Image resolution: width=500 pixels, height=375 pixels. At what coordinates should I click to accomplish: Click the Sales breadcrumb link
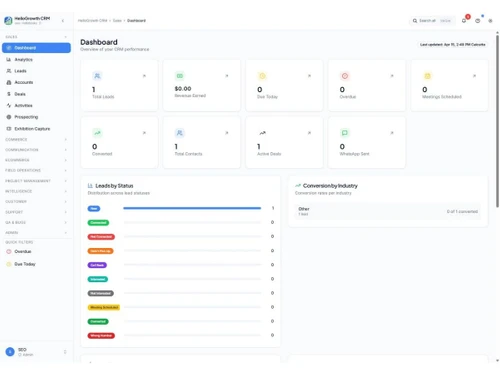[x=117, y=21]
